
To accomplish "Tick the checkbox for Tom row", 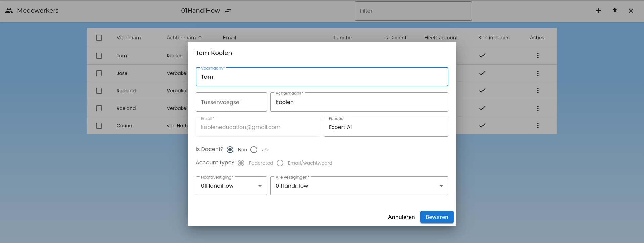I will point(99,56).
